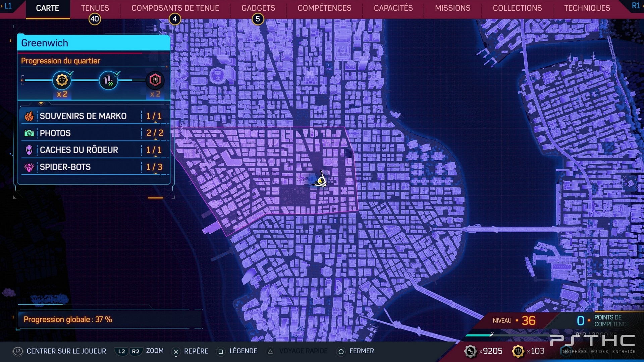Viewport: 644px width, 362px height.
Task: Click the COMPOSANTS DE TENUE badge 4
Action: coord(174,19)
